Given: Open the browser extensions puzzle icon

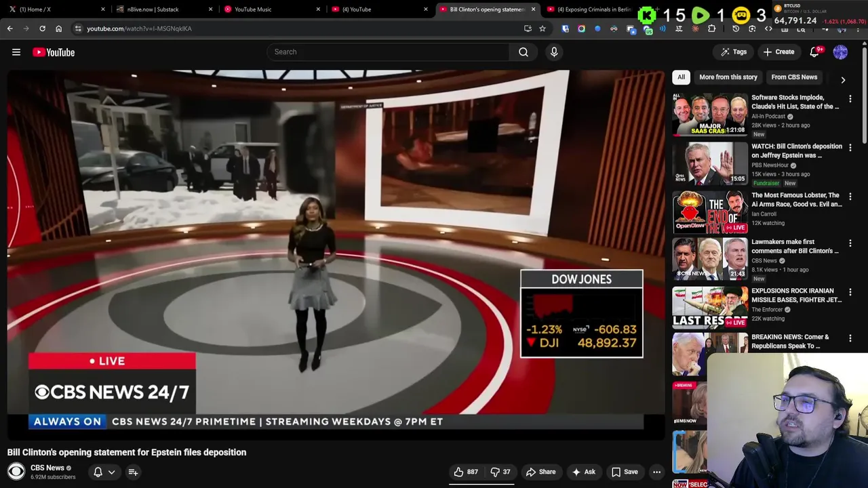Looking at the screenshot, I should pyautogui.click(x=711, y=28).
